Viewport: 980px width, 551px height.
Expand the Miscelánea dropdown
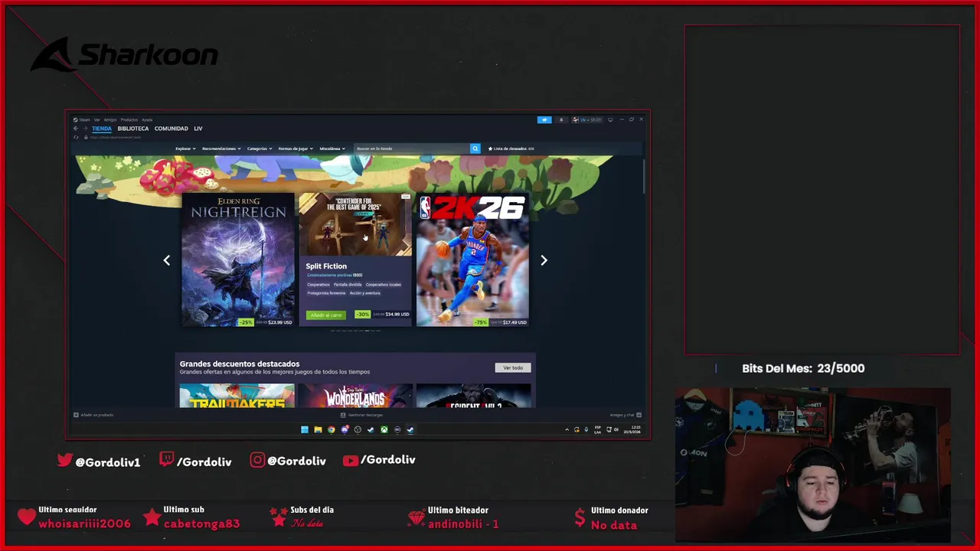tap(332, 148)
